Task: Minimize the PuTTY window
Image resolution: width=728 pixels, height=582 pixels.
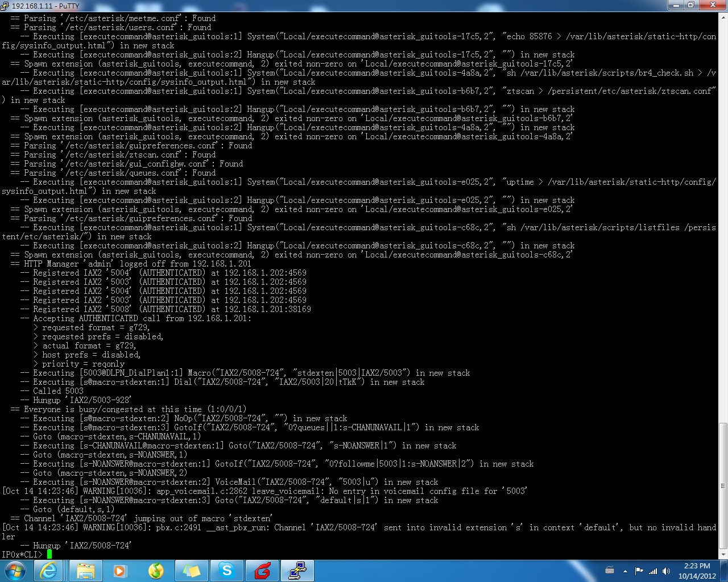Action: click(677, 5)
